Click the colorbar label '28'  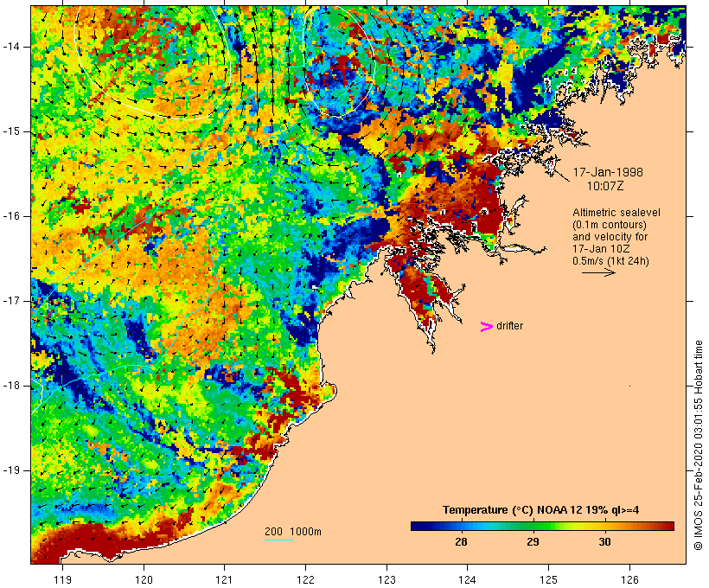(461, 541)
